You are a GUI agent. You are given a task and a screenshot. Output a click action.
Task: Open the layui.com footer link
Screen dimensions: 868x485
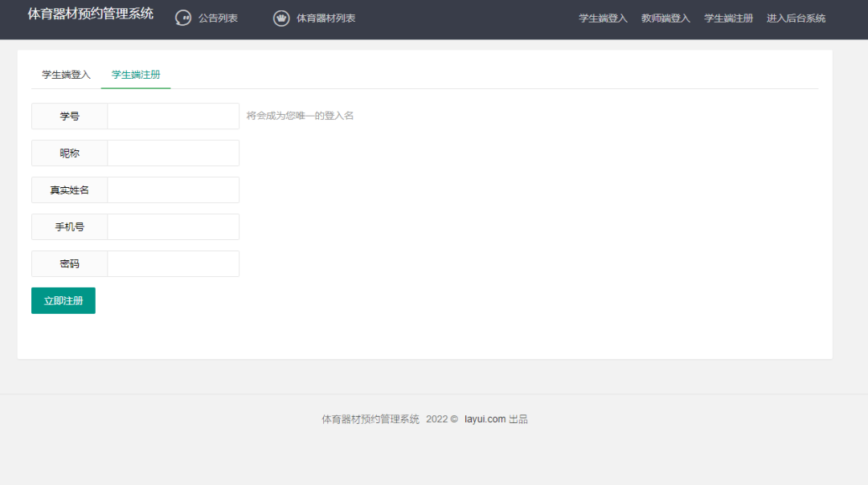click(x=485, y=419)
